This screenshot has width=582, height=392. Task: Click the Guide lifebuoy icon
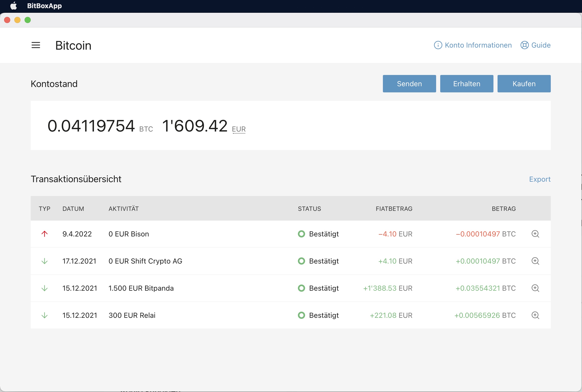524,45
